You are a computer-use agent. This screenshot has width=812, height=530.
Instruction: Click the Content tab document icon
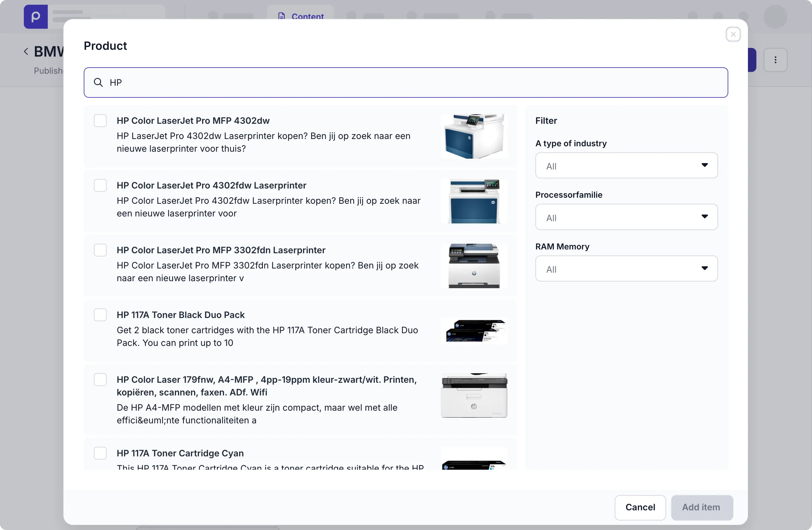(281, 16)
